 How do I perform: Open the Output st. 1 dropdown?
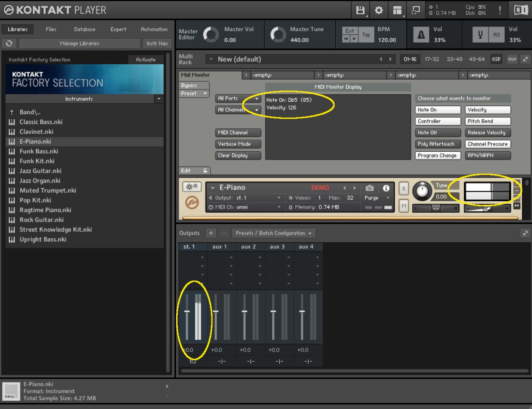(x=245, y=198)
